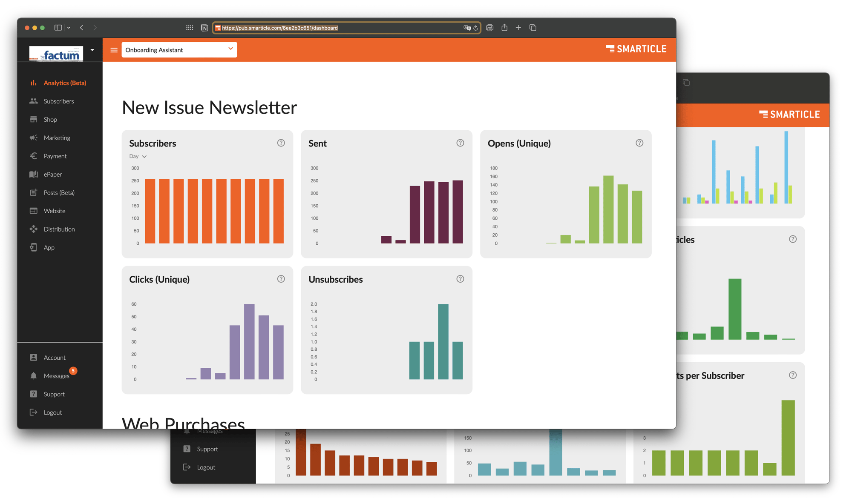Open Messages with 5 notifications
The height and width of the screenshot is (504, 852).
pos(56,376)
